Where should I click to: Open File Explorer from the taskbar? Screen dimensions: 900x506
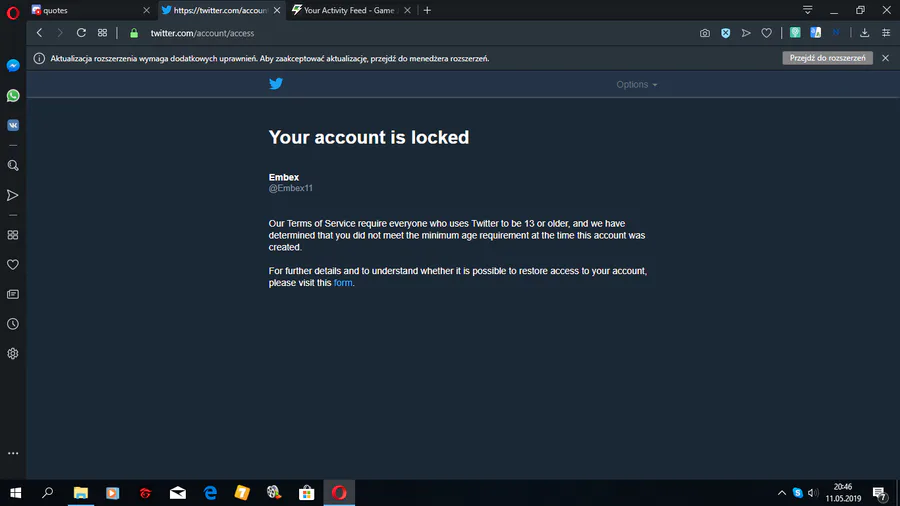(x=81, y=493)
